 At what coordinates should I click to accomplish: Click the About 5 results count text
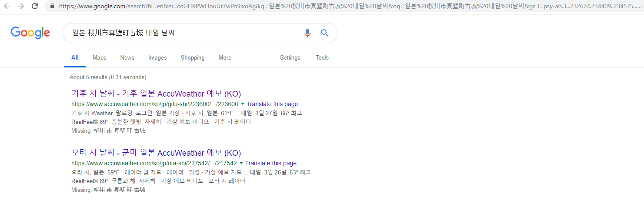(x=108, y=77)
